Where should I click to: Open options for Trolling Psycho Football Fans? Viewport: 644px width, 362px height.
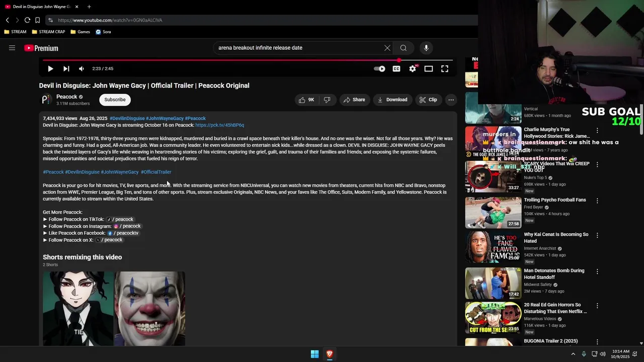tap(597, 201)
